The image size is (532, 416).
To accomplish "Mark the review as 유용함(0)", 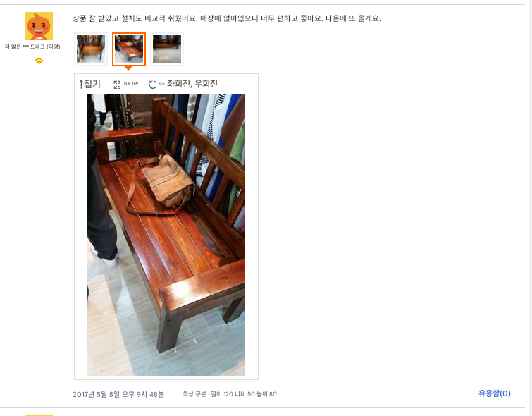I will tap(495, 393).
